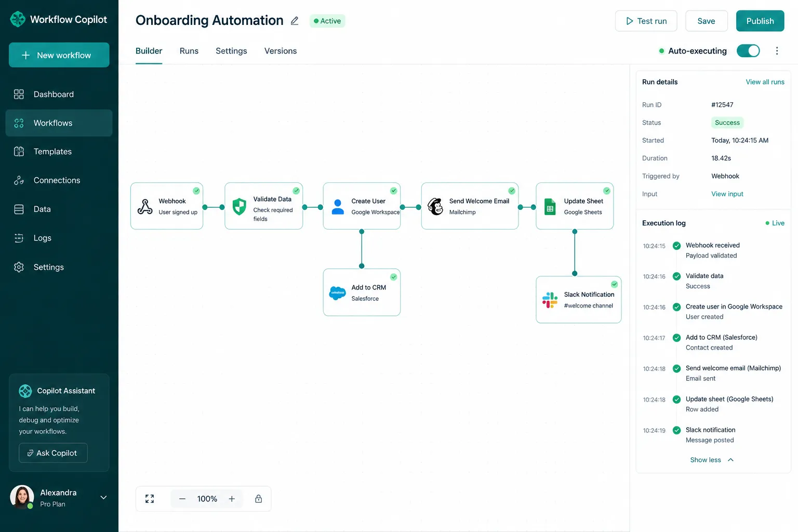Switch to the Runs tab
Image resolution: width=798 pixels, height=532 pixels.
[x=189, y=51]
